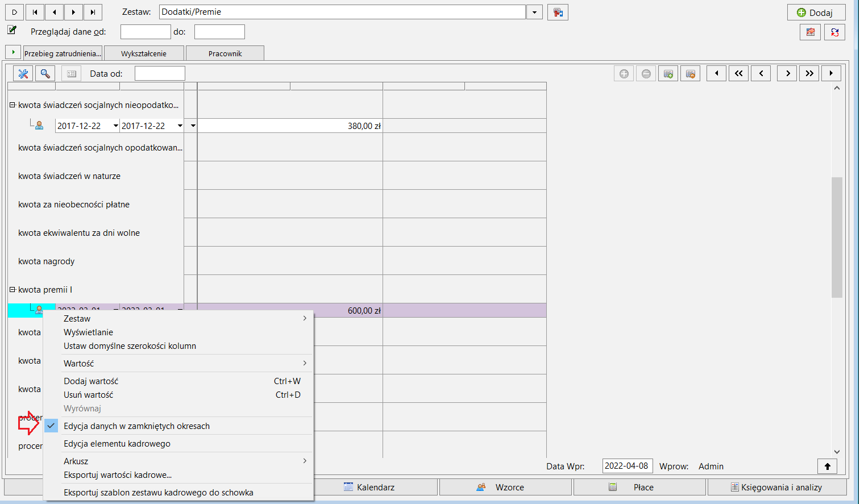The image size is (860, 504).
Task: Go to the last record navigation arrow
Action: 93,12
